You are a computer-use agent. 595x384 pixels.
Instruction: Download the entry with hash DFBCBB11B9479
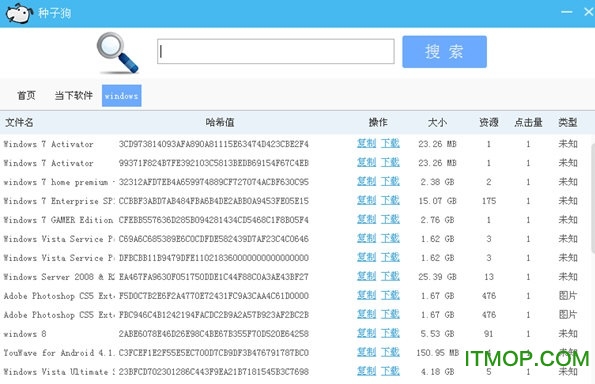coord(390,257)
